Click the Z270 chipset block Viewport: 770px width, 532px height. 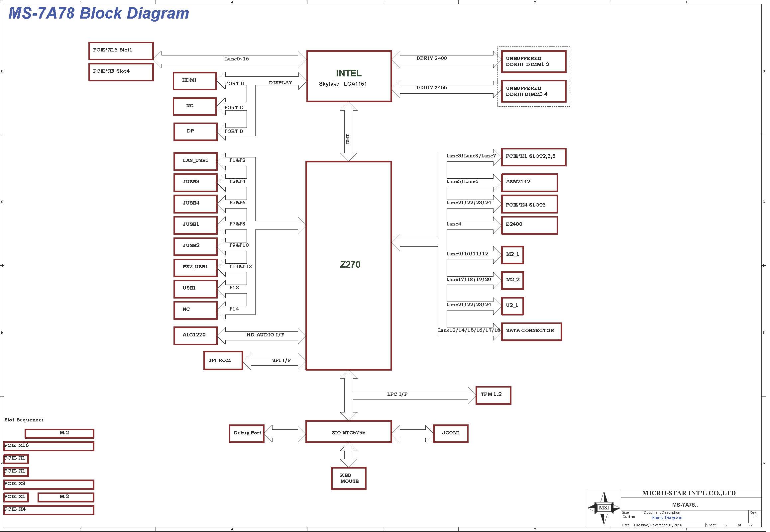(349, 266)
